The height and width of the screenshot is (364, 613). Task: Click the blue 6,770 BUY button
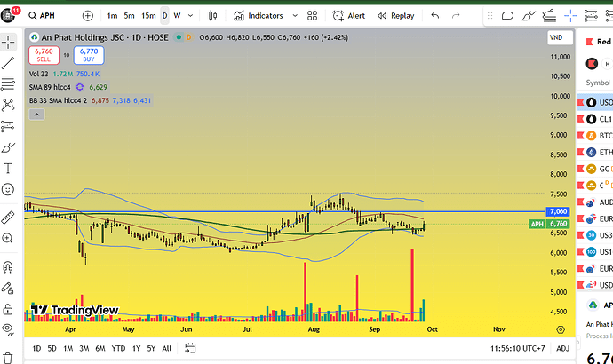[x=89, y=55]
